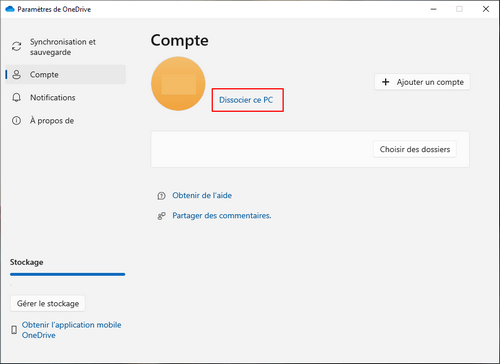
Task: Click the Paramètres de OneDrive title text
Action: (x=54, y=9)
